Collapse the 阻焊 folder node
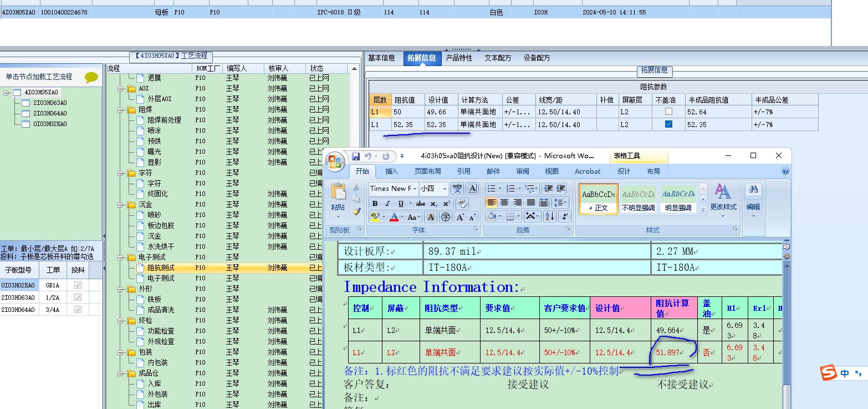 120,110
